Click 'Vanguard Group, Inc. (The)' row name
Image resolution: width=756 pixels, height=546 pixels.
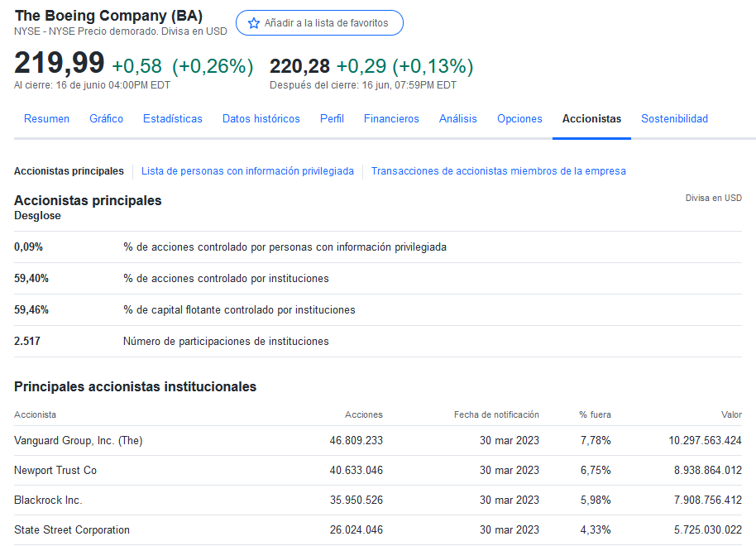pyautogui.click(x=78, y=440)
